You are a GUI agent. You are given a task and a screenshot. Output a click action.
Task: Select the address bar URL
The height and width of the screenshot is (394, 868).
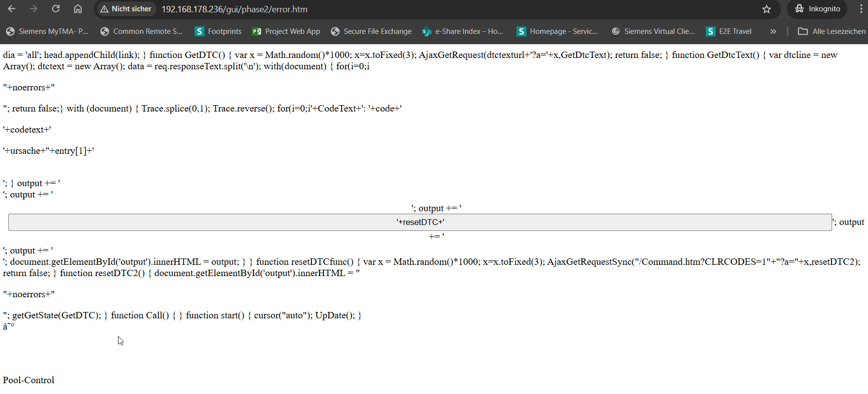pos(234,9)
